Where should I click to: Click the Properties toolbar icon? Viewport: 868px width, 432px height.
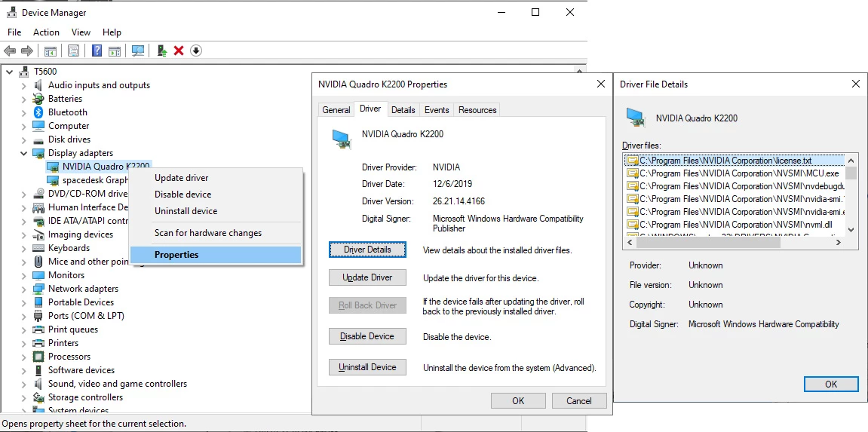pyautogui.click(x=73, y=51)
